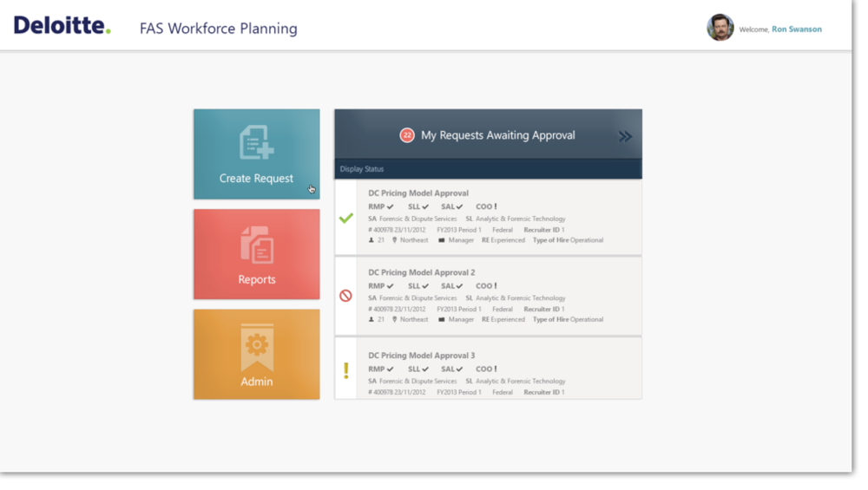Click person headcount icon in Approval 2 request
Screen dimensions: 868x490
pyautogui.click(x=372, y=320)
